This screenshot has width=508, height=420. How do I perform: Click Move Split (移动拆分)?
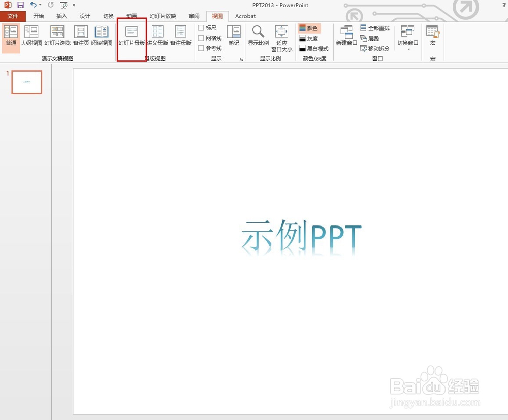(x=375, y=49)
